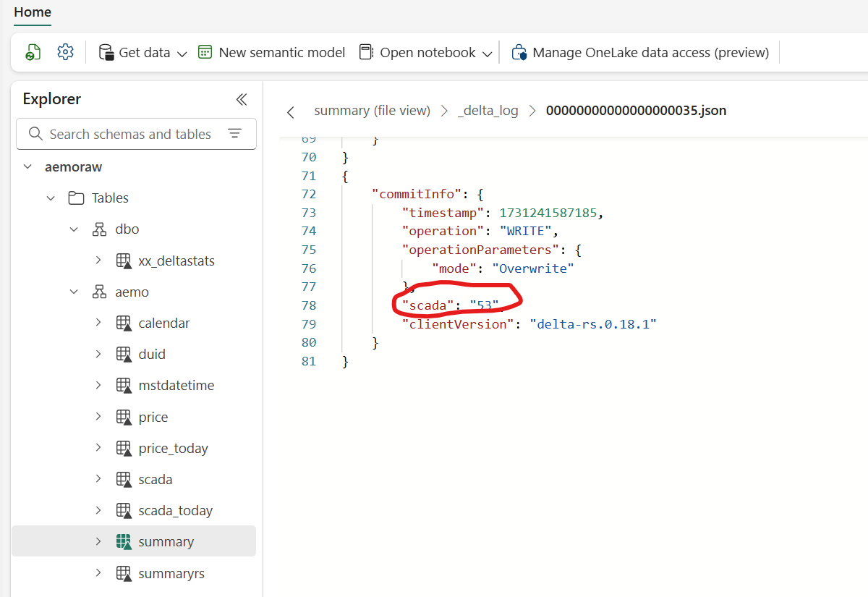Click the mstdatetime table icon
The width and height of the screenshot is (868, 597).
coord(124,386)
